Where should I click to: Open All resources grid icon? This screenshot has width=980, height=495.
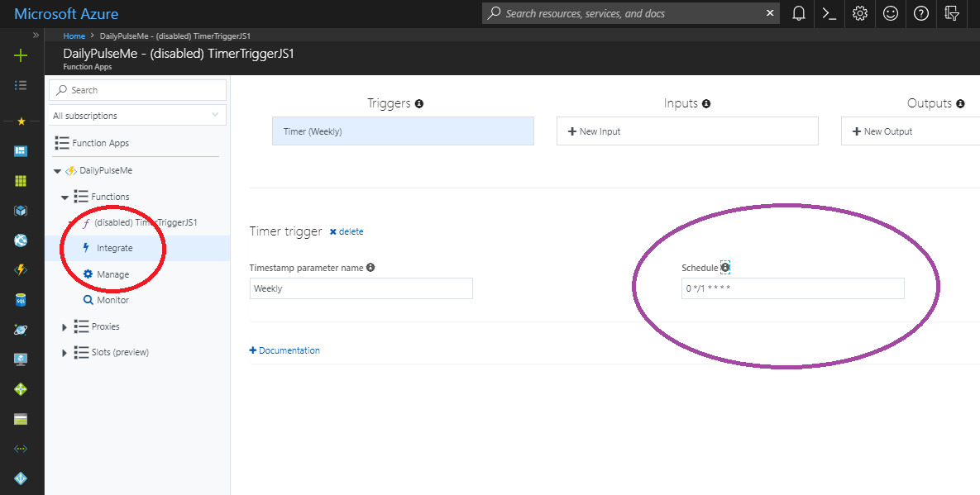(x=21, y=180)
